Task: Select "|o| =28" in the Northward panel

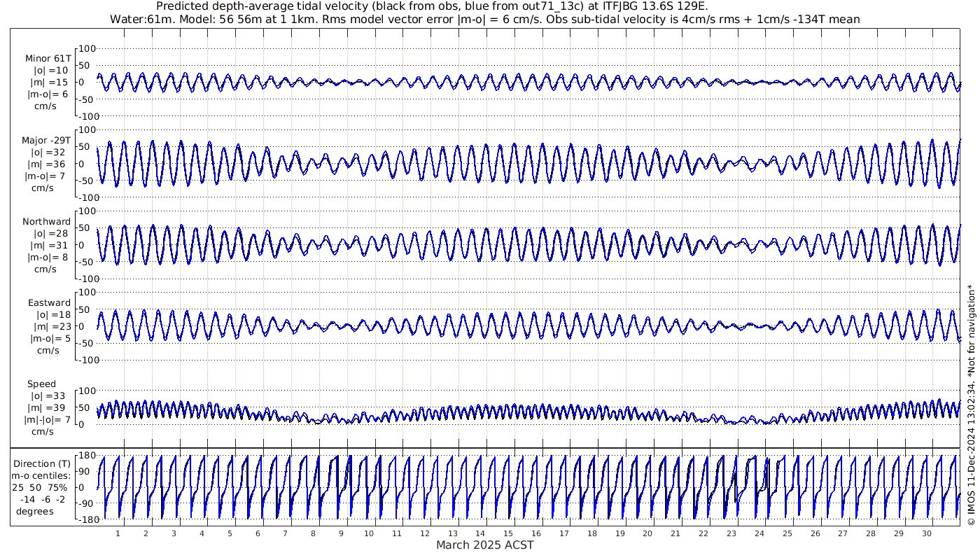Action: 50,234
